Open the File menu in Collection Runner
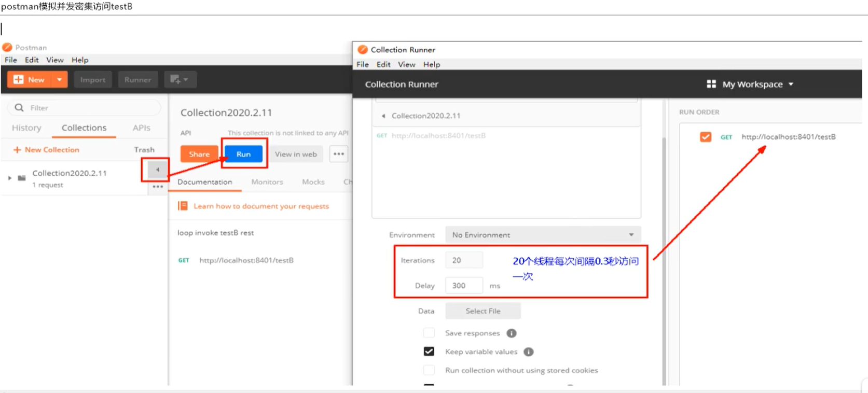The width and height of the screenshot is (868, 393). 363,64
